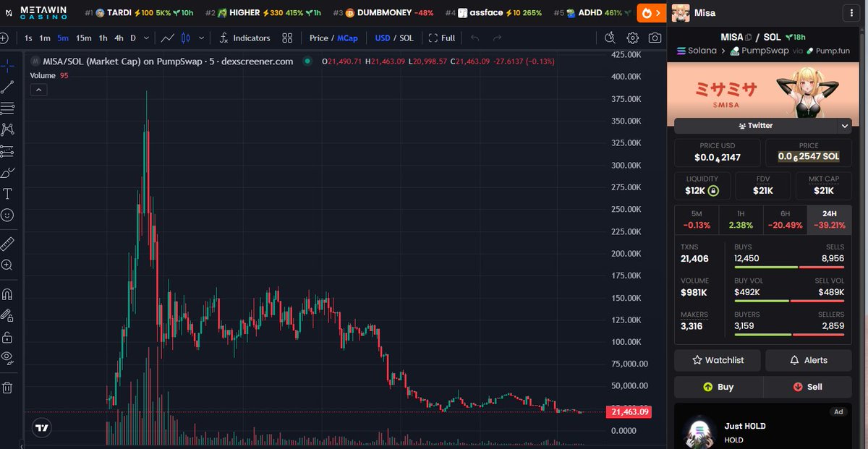Select the 6H price change tab
Viewport: 868px width, 449px height.
[x=785, y=220]
